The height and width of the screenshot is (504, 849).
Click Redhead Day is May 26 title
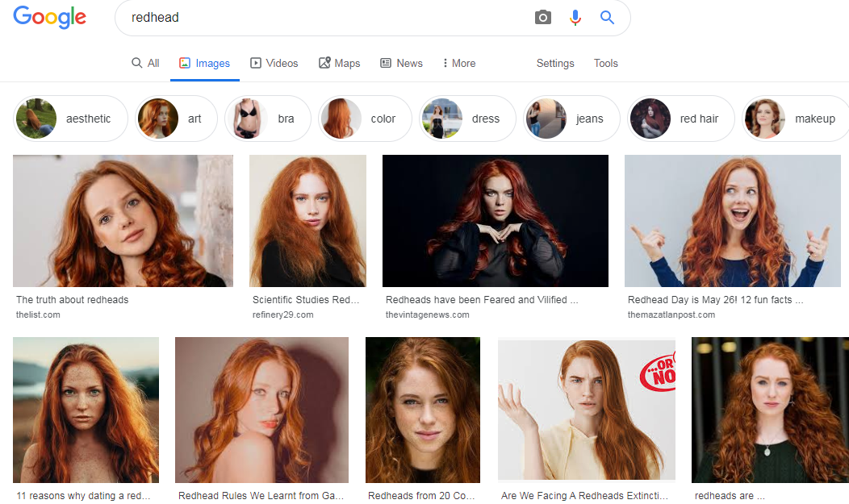coord(715,300)
